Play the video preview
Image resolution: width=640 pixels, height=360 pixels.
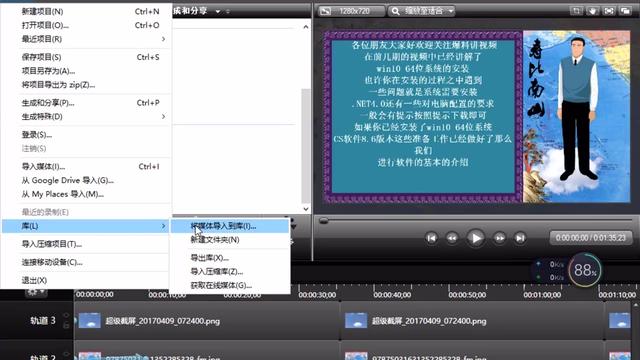(476, 238)
